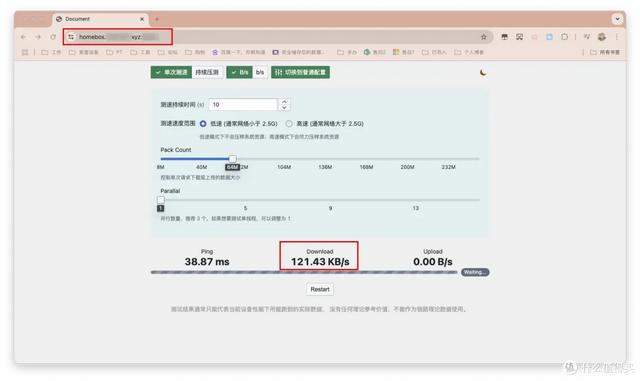
Task: Select the 低速 low-speed radio option
Action: [x=203, y=123]
